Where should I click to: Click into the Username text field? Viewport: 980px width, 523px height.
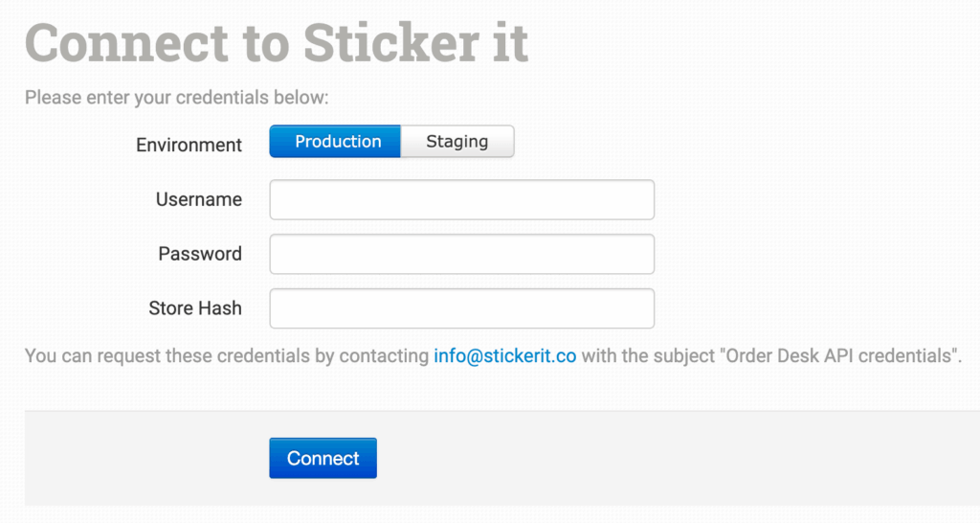point(461,200)
